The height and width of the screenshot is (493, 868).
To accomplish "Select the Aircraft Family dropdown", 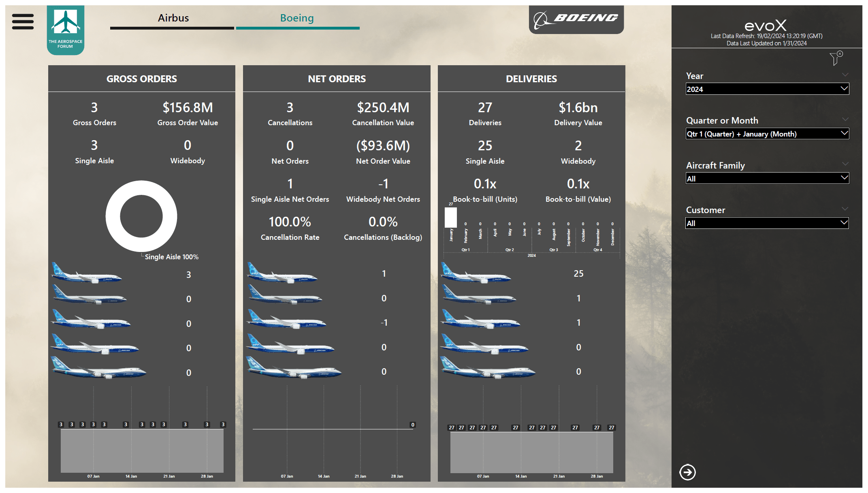I will pyautogui.click(x=768, y=178).
